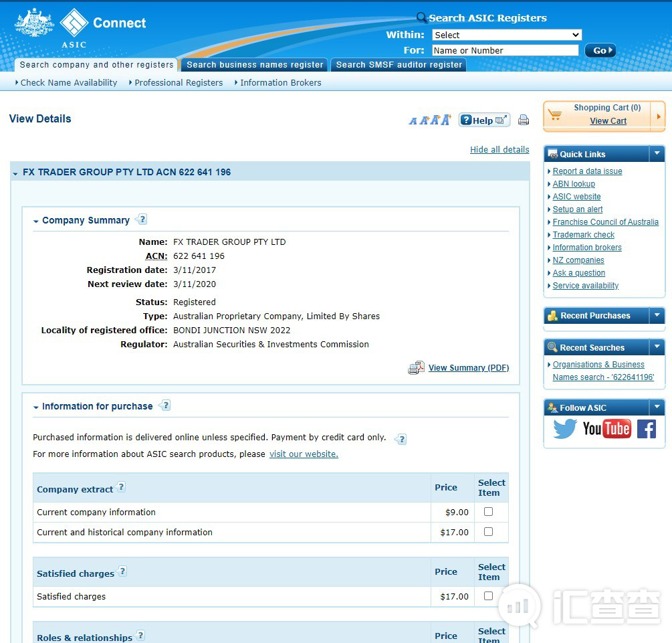Open Report a data issue link
This screenshot has height=643, width=672.
click(x=587, y=171)
